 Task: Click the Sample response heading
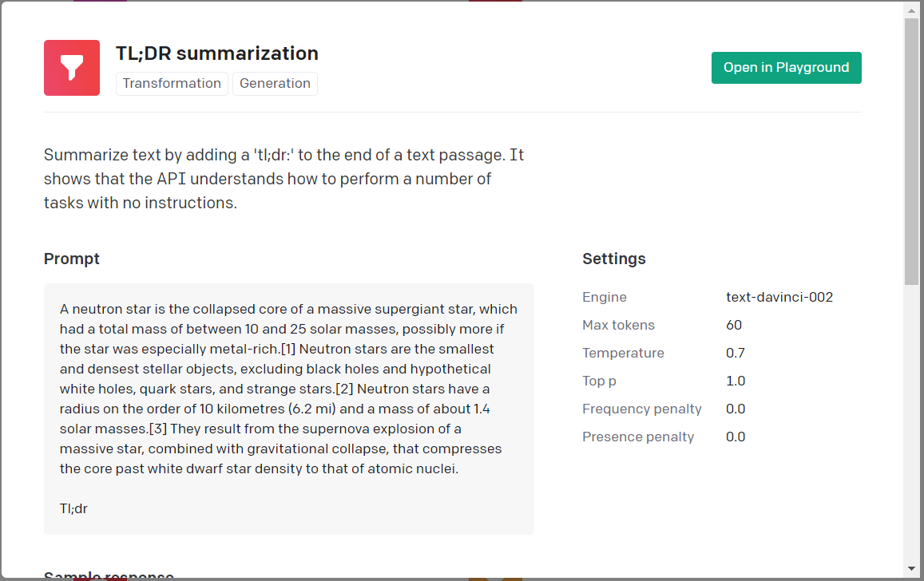108,575
